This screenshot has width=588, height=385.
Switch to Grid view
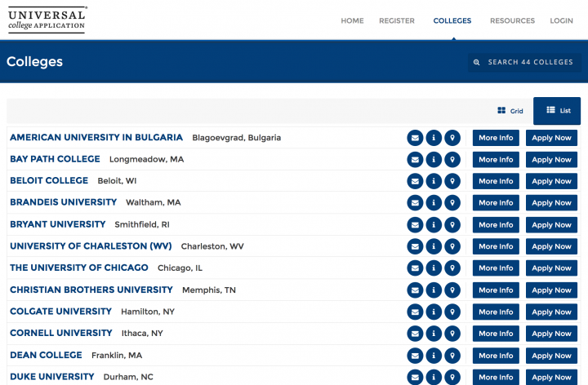[x=510, y=111]
